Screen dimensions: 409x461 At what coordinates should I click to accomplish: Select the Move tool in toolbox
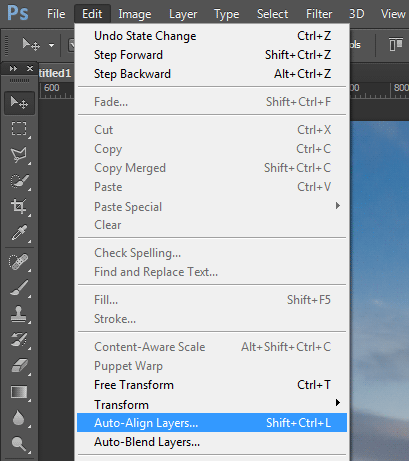coord(19,103)
